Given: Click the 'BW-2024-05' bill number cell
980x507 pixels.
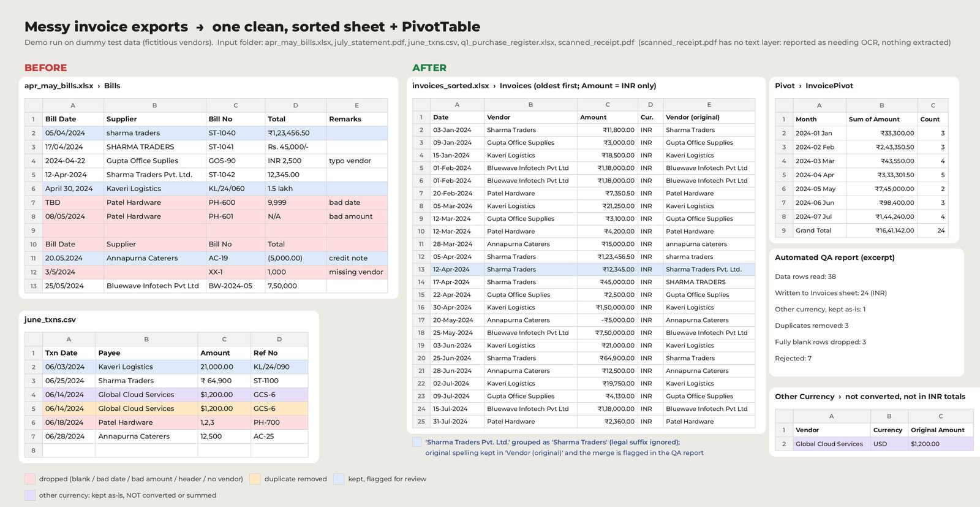Looking at the screenshot, I should point(236,286).
